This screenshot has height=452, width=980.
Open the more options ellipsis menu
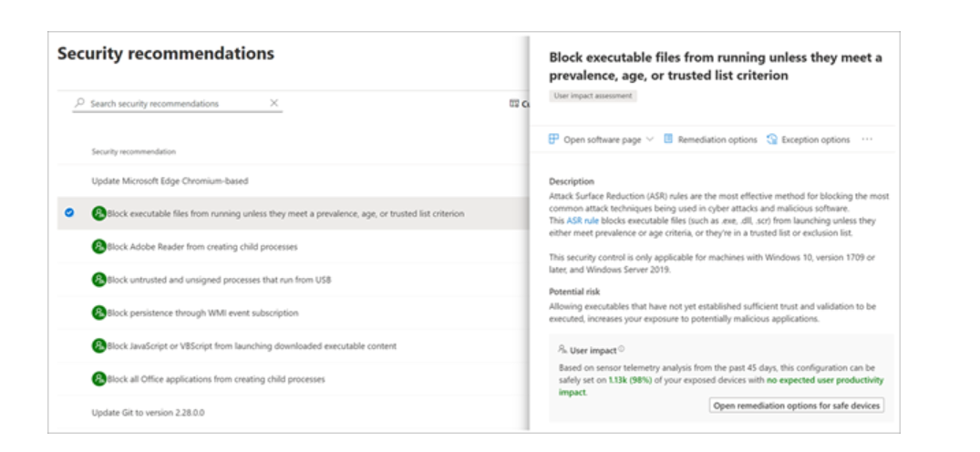[867, 139]
